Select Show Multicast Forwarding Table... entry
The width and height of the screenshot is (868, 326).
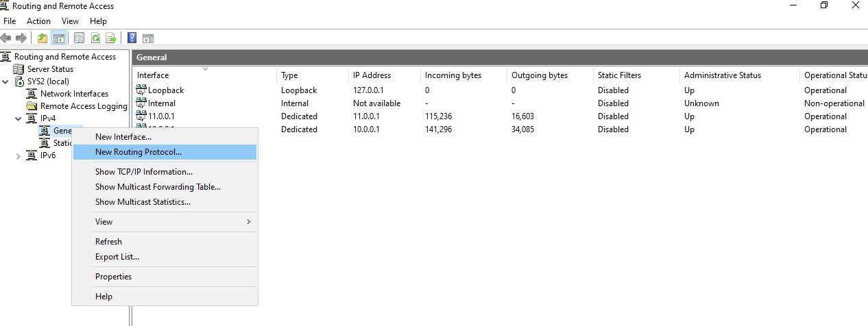point(165,187)
